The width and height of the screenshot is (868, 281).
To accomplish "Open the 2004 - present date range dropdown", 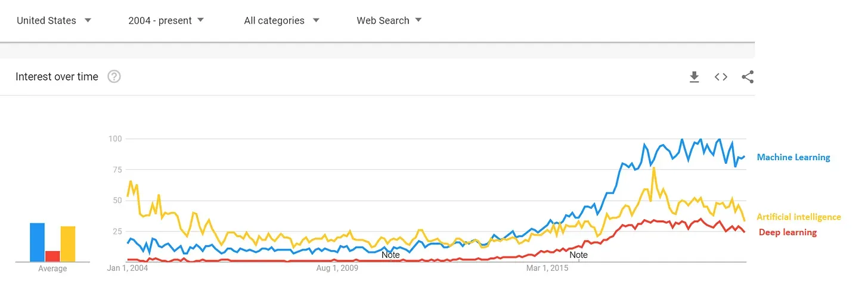I will point(166,20).
